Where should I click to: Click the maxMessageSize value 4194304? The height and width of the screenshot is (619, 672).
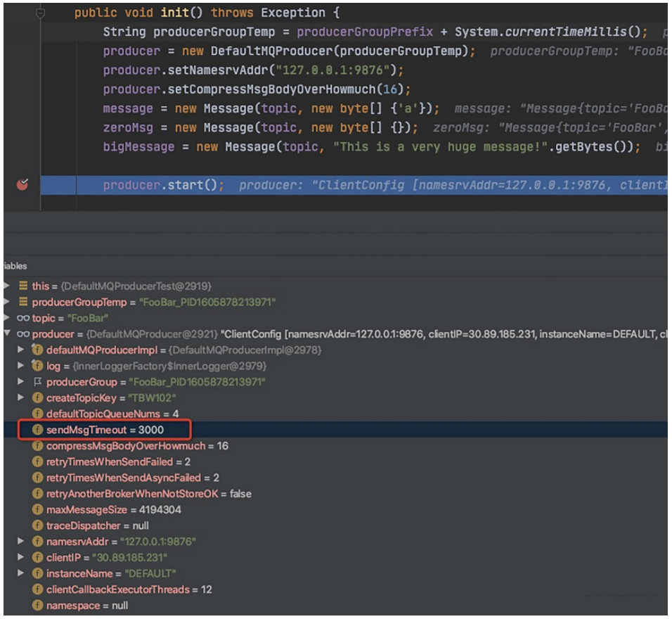click(160, 509)
